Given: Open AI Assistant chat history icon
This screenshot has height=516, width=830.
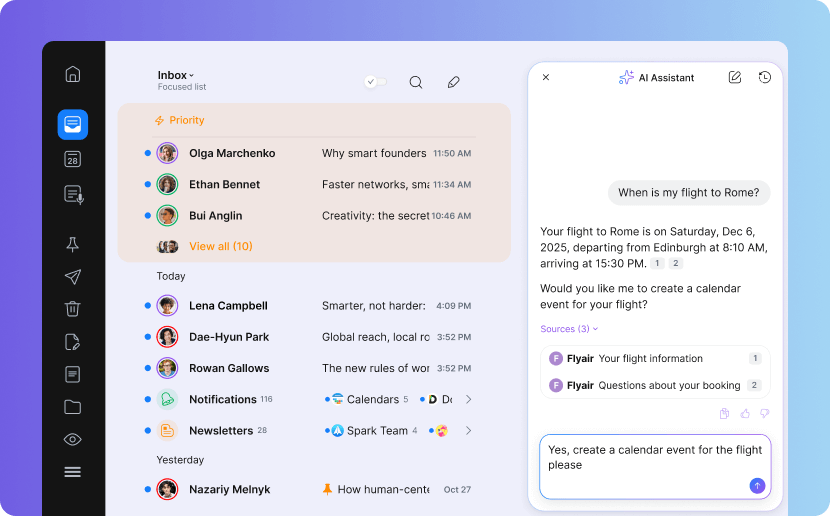Looking at the screenshot, I should tap(765, 77).
